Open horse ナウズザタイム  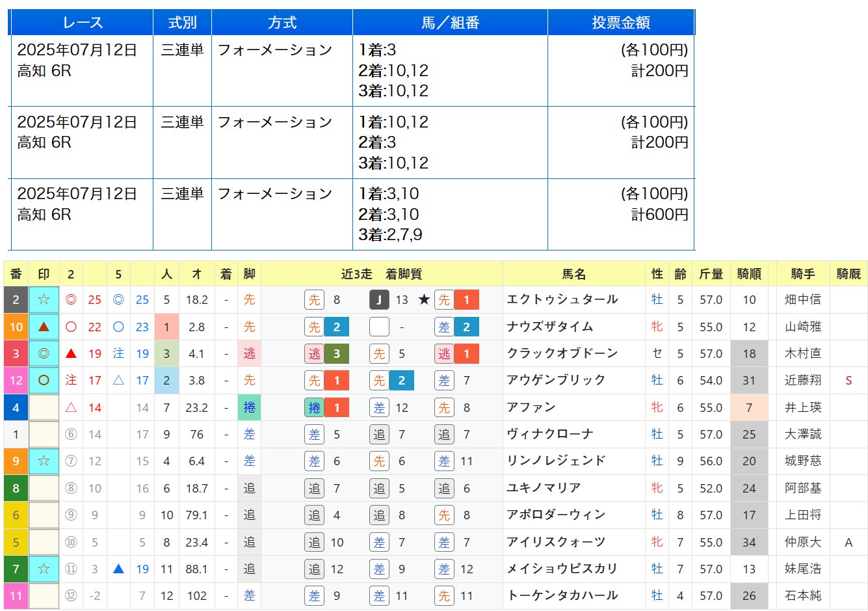pyautogui.click(x=550, y=327)
